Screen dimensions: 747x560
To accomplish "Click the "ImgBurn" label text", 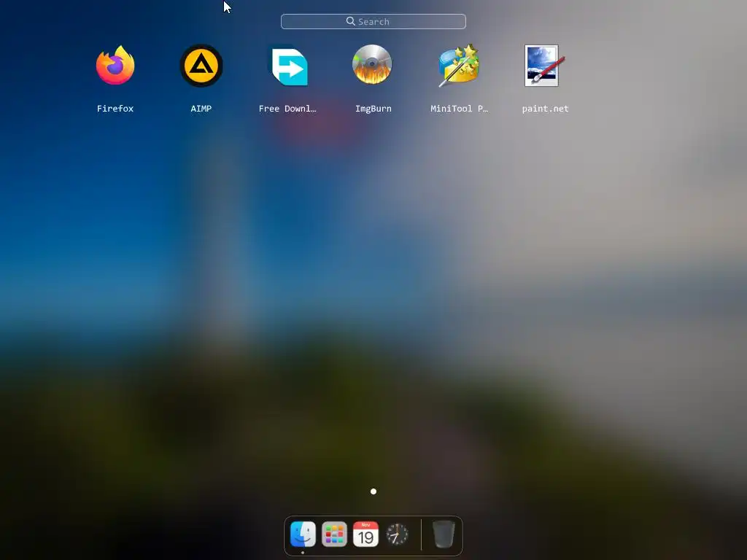I will point(373,109).
